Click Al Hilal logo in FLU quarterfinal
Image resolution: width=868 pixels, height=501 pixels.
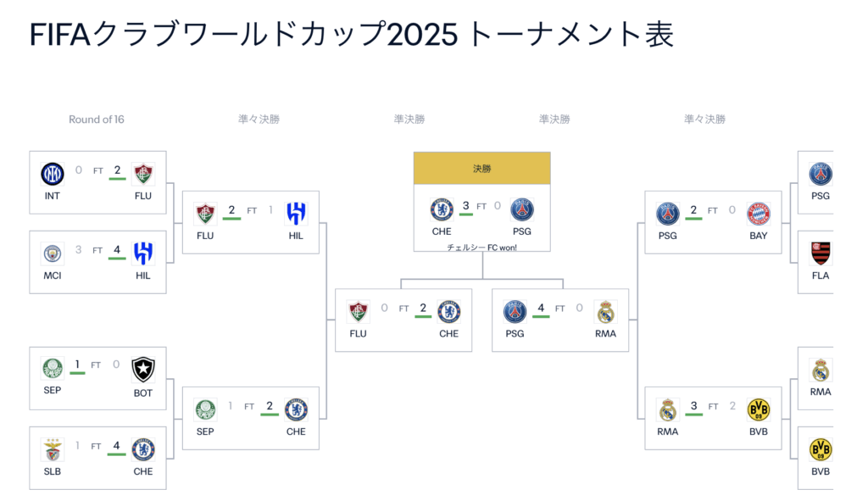pyautogui.click(x=296, y=214)
